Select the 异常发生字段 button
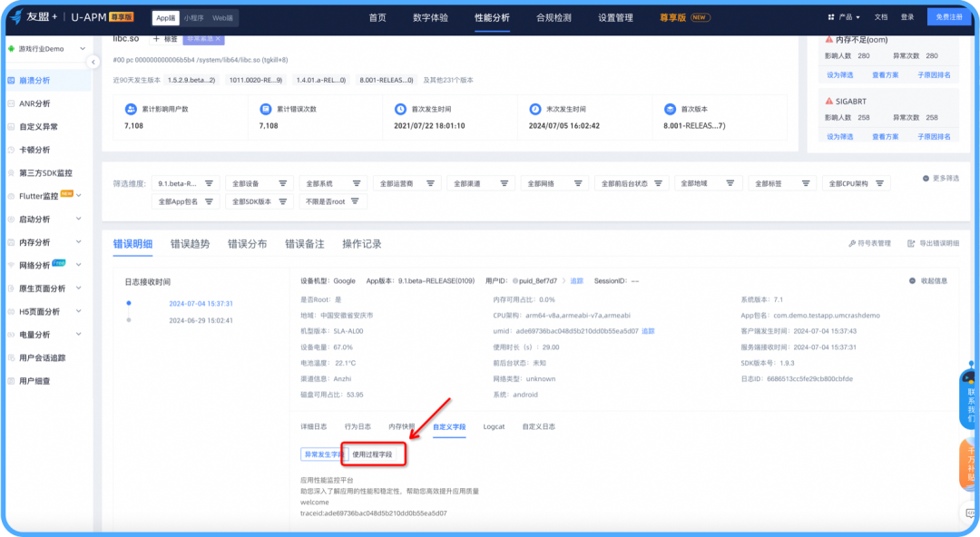Viewport: 980px width, 537px height. (323, 454)
